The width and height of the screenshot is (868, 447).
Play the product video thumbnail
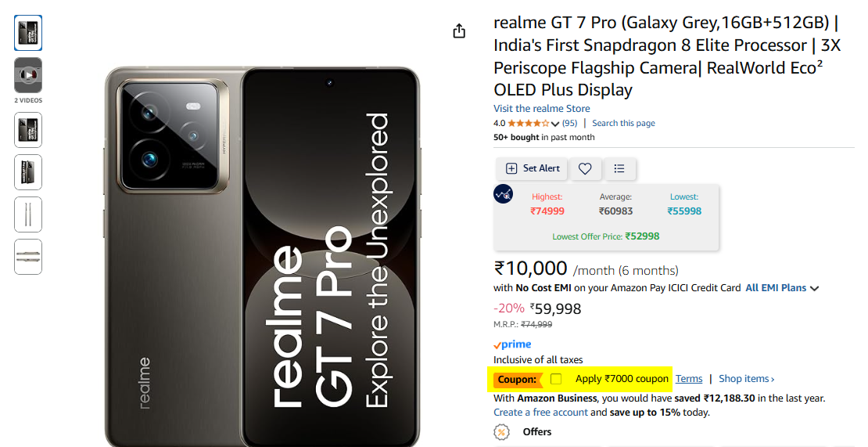point(27,75)
